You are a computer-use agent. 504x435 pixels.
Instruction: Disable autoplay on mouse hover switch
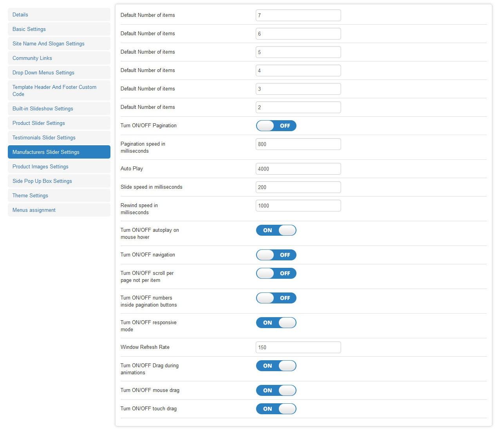pyautogui.click(x=276, y=230)
